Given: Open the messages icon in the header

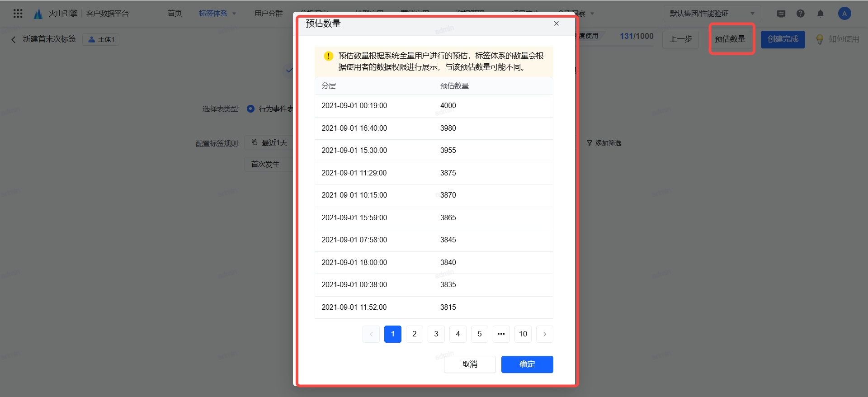Looking at the screenshot, I should coord(781,14).
